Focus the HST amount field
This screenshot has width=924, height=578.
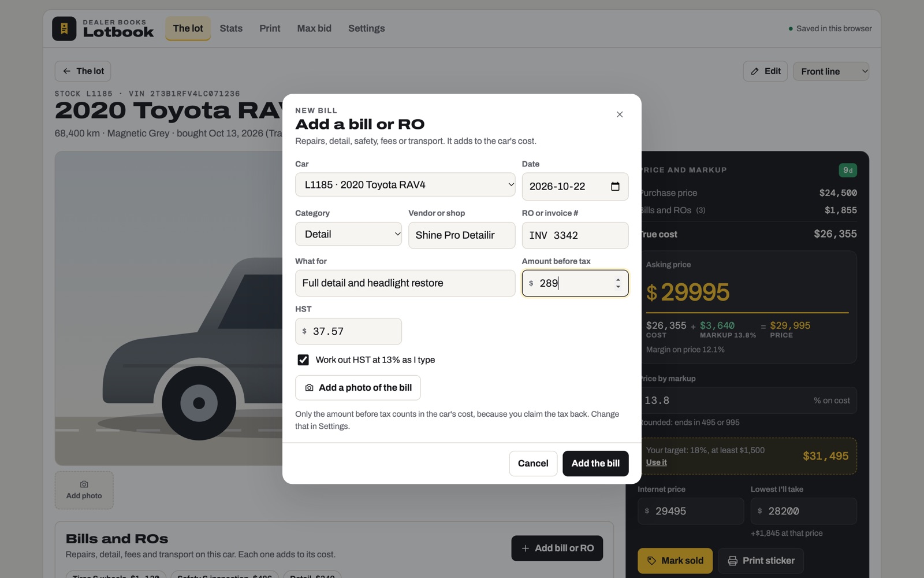tap(348, 331)
